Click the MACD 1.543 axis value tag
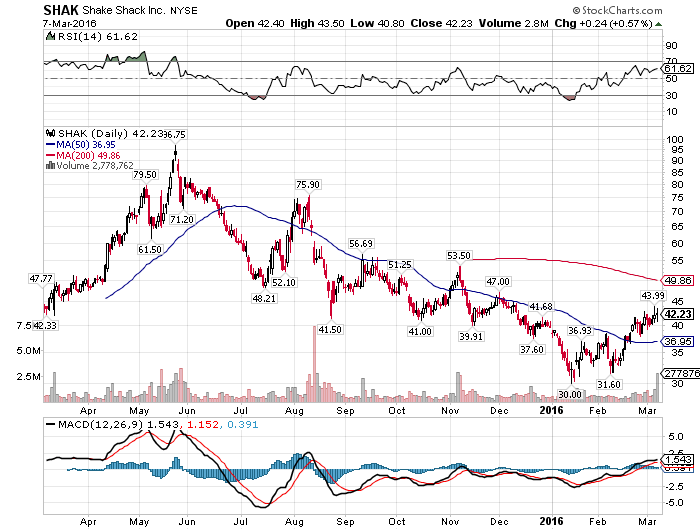The image size is (700, 530). tap(678, 459)
